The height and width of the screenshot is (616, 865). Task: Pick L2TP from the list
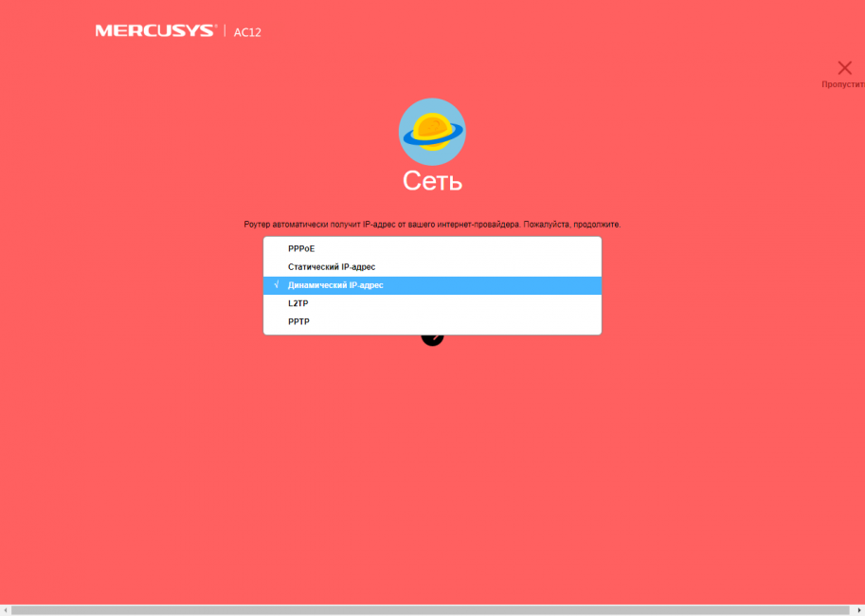tap(432, 303)
